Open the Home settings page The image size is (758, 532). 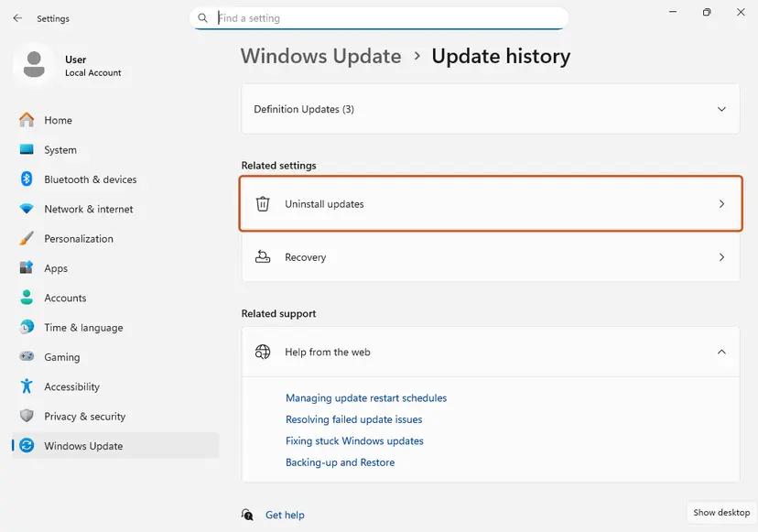point(115,120)
